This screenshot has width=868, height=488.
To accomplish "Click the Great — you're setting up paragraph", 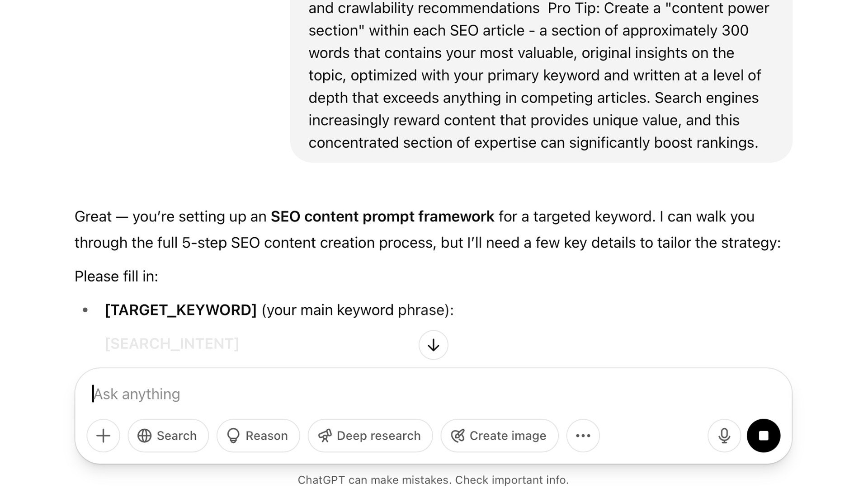I will 428,230.
